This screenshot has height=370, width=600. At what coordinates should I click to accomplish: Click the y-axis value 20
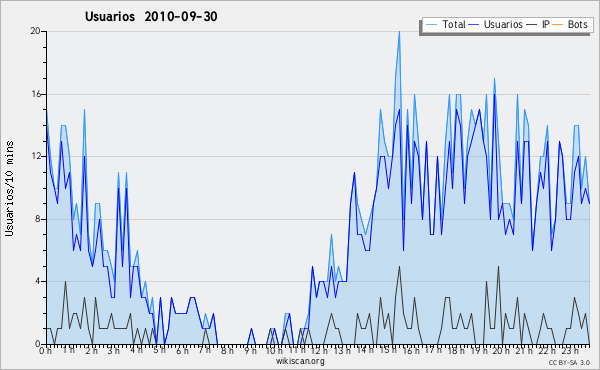36,31
